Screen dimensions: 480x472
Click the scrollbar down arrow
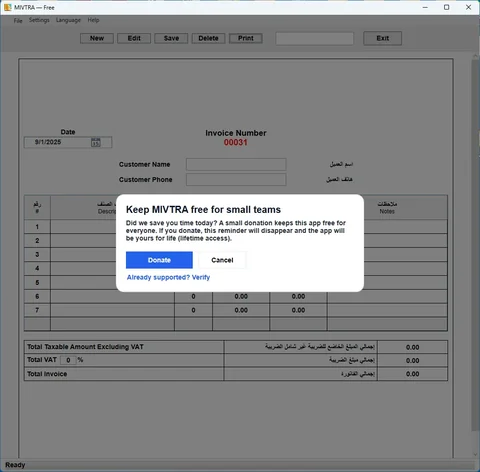[475, 454]
